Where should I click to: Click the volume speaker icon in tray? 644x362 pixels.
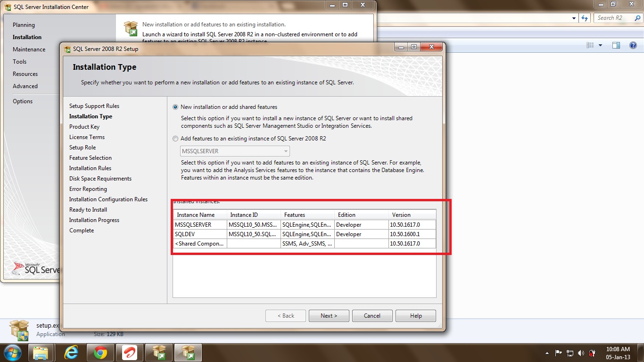click(x=580, y=353)
